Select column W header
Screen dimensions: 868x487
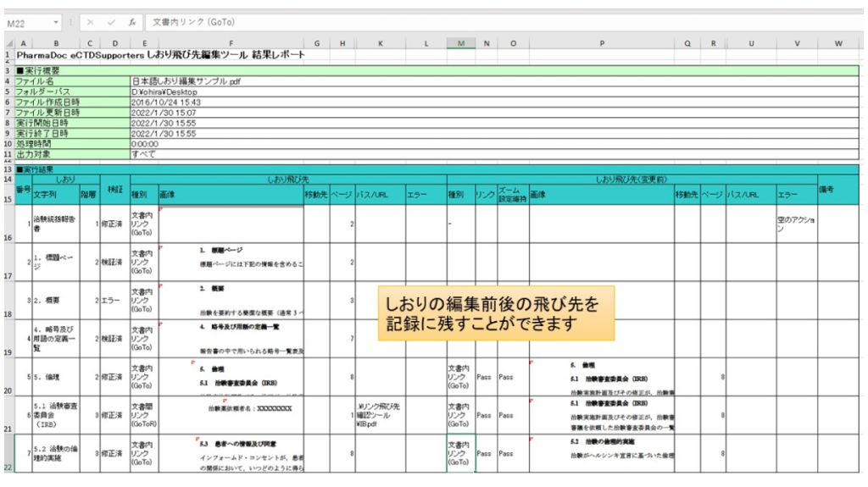(x=837, y=43)
